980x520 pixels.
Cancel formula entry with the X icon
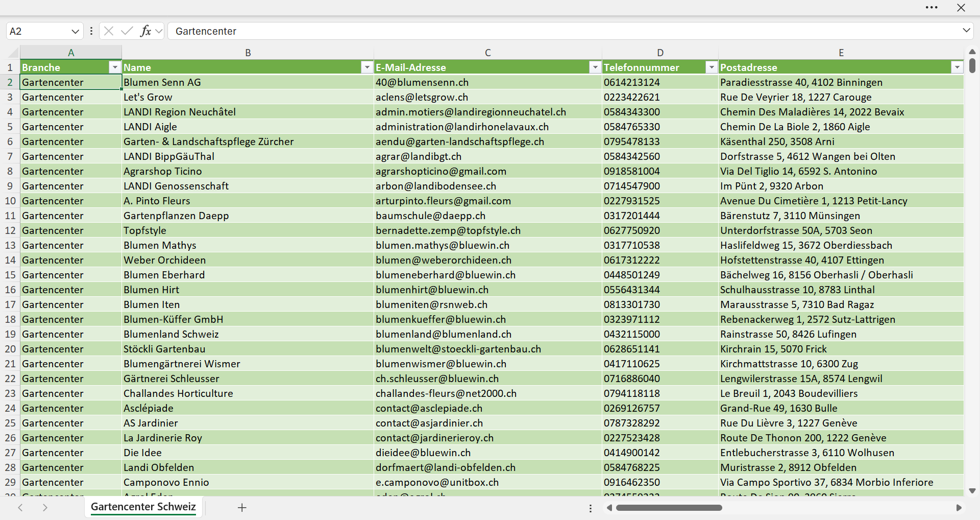pyautogui.click(x=109, y=31)
